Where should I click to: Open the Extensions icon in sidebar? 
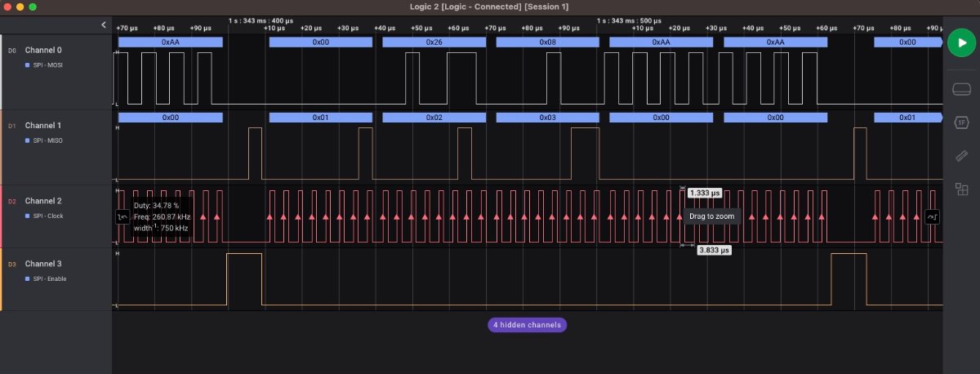click(x=961, y=189)
